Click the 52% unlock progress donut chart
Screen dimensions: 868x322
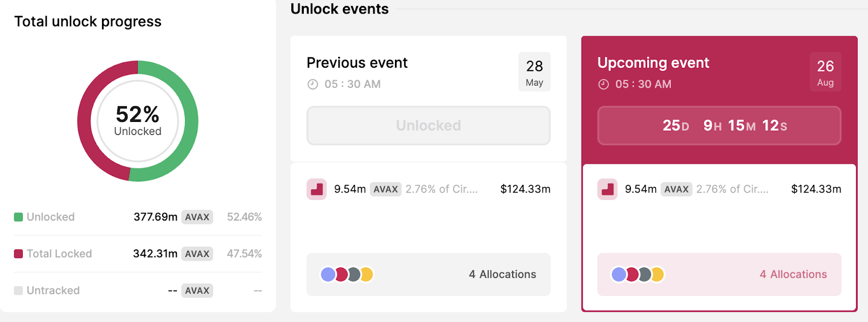[136, 121]
